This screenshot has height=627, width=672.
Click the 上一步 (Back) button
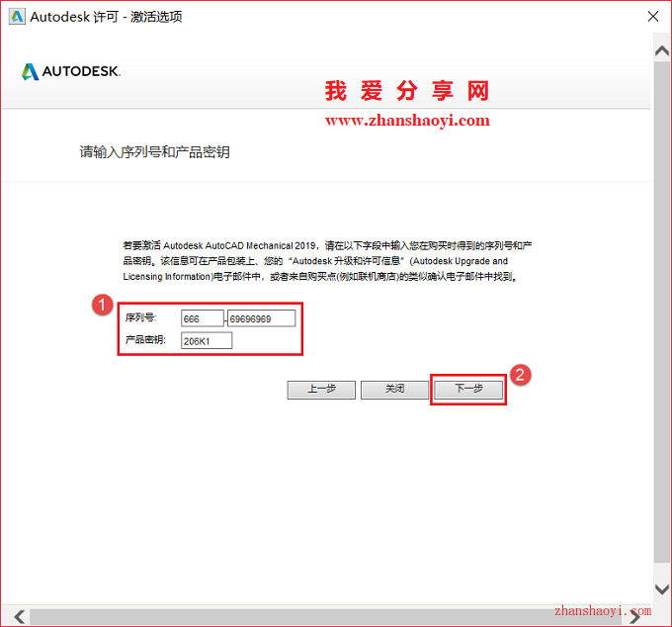click(321, 390)
